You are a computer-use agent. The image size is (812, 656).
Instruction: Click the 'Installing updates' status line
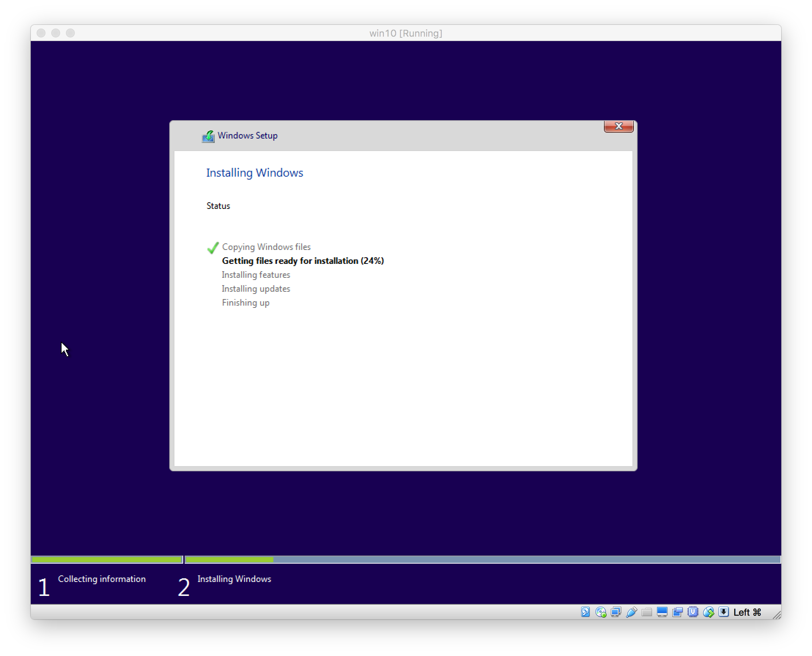click(x=256, y=289)
